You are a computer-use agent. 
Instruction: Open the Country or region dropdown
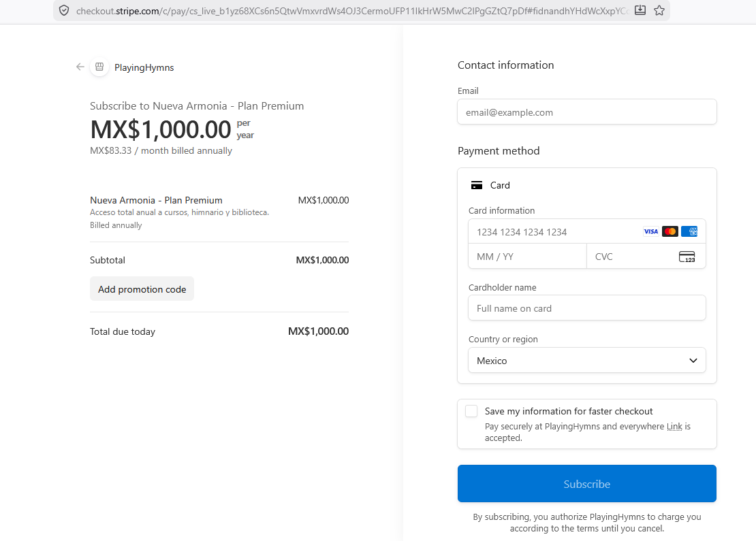point(587,361)
